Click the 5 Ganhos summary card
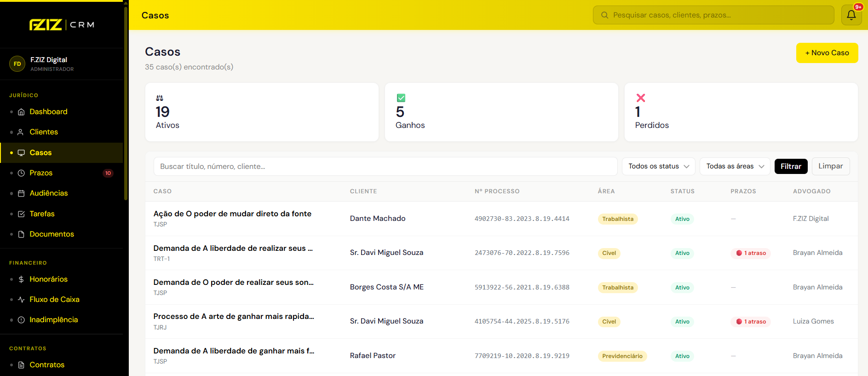868x376 pixels. [501, 112]
